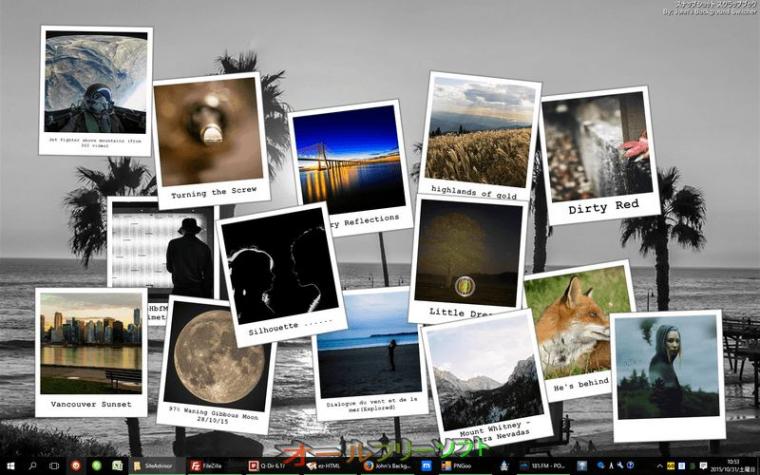Launch the green circular pinned taskbar app

tap(96, 466)
